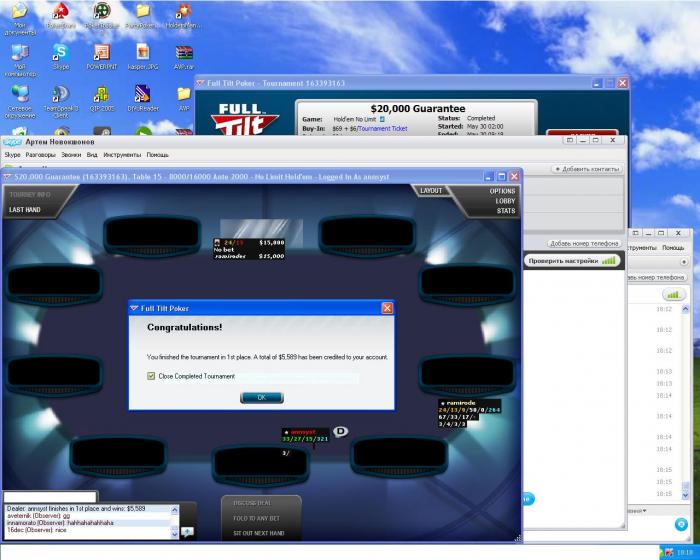Open the kasper.JPG file on desktop

click(143, 56)
